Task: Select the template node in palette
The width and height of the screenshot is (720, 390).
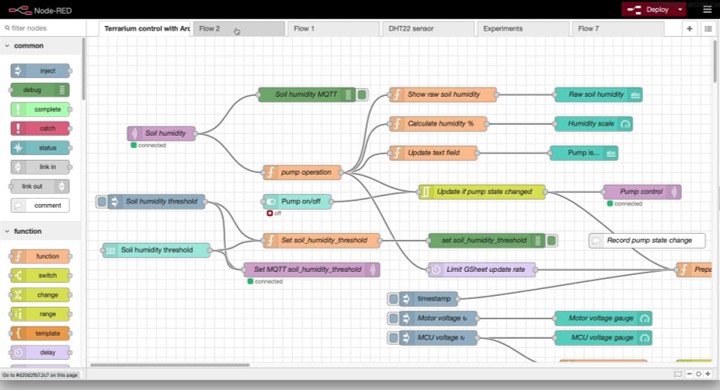Action: coord(40,333)
